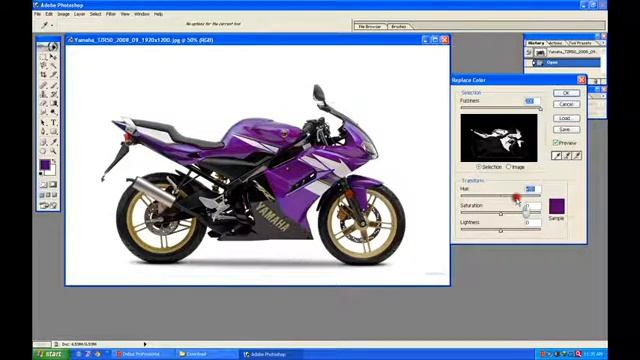
Task: Click the Lightness slider handle
Action: coord(501,231)
